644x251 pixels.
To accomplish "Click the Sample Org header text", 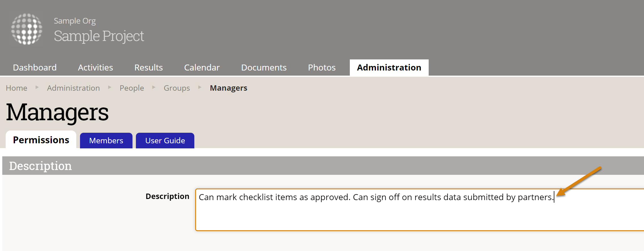I will click(75, 21).
